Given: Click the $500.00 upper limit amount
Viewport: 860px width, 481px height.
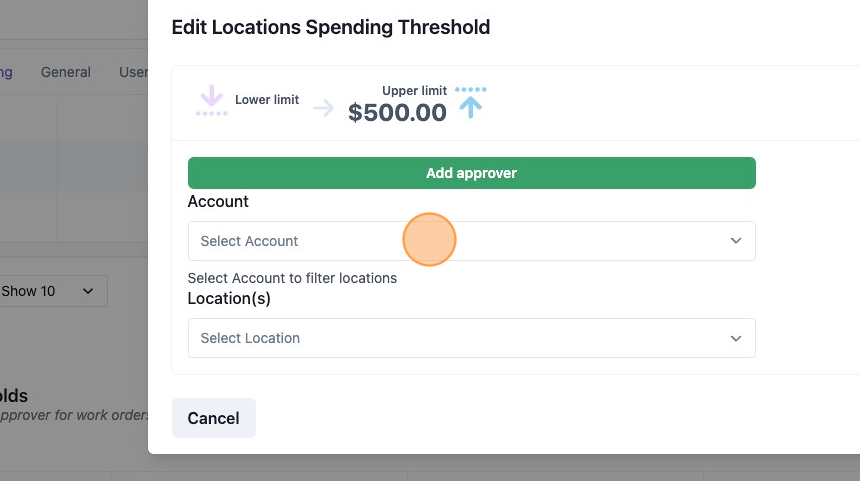Looking at the screenshot, I should (x=397, y=112).
